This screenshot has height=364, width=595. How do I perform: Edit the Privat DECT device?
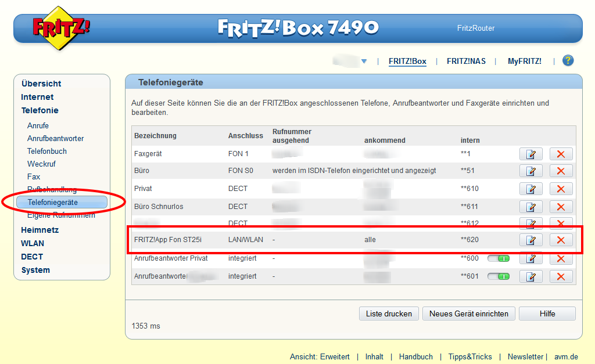(x=531, y=189)
